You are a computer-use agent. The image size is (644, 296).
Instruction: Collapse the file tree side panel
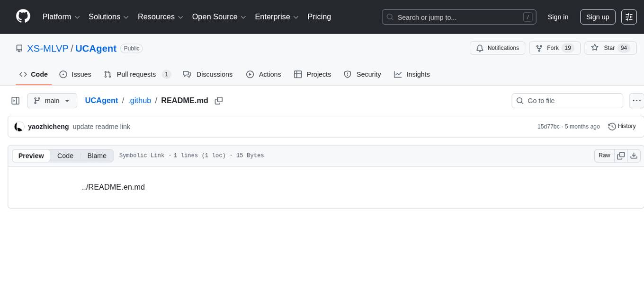pos(15,100)
